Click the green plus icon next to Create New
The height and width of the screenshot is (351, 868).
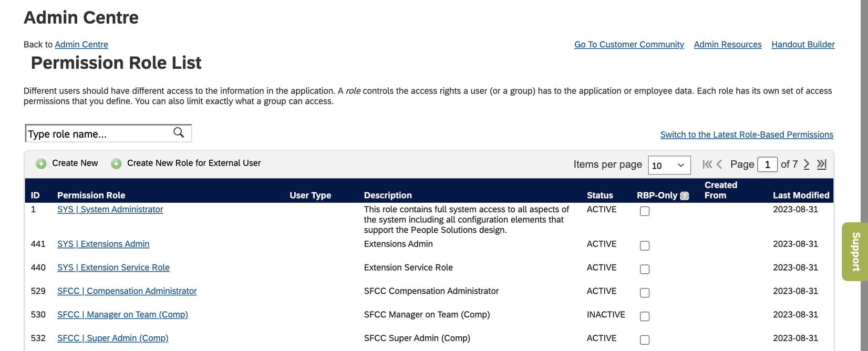coord(41,163)
